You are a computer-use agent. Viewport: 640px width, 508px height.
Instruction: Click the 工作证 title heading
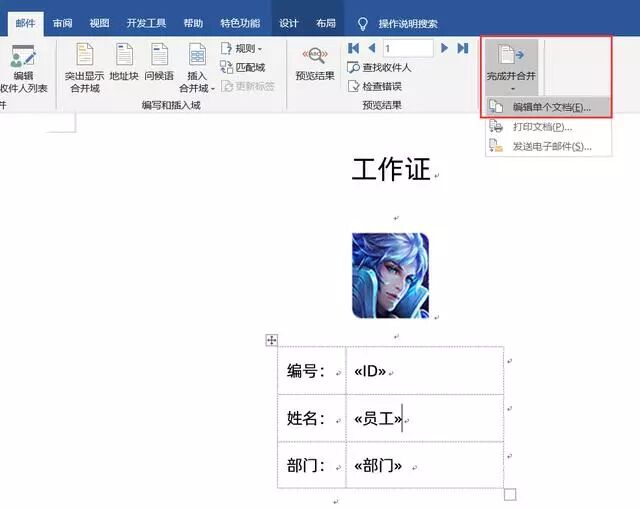coord(391,169)
